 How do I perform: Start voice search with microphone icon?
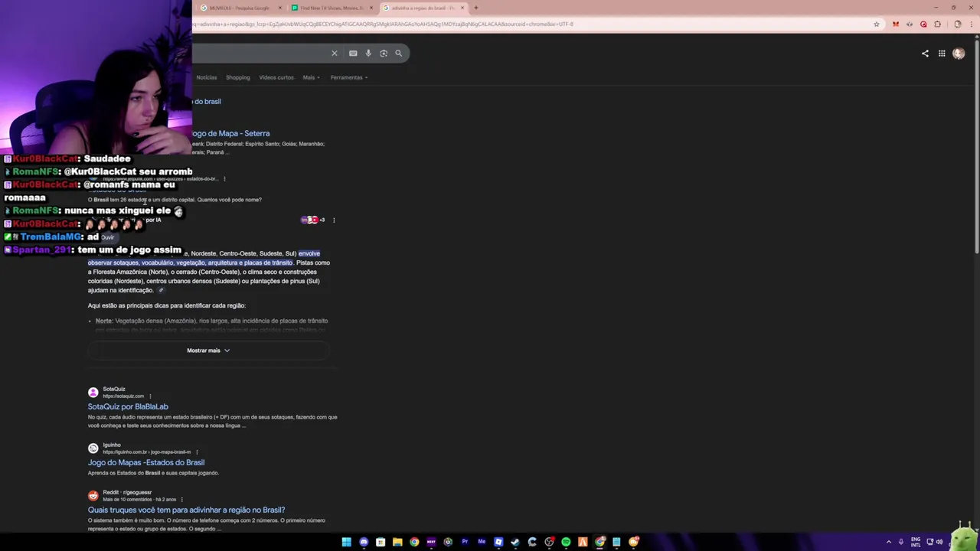tap(368, 53)
